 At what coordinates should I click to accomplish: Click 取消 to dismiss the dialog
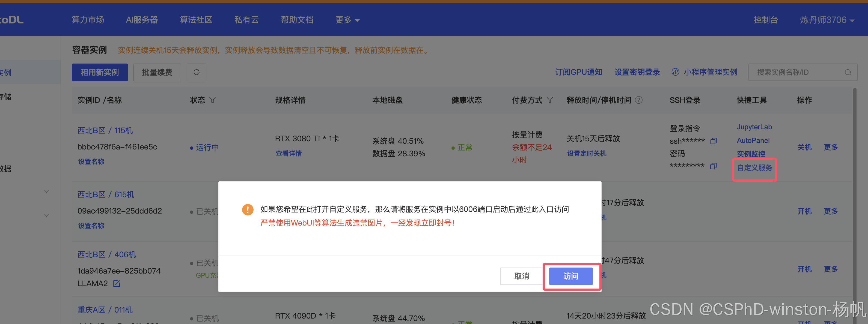point(521,276)
